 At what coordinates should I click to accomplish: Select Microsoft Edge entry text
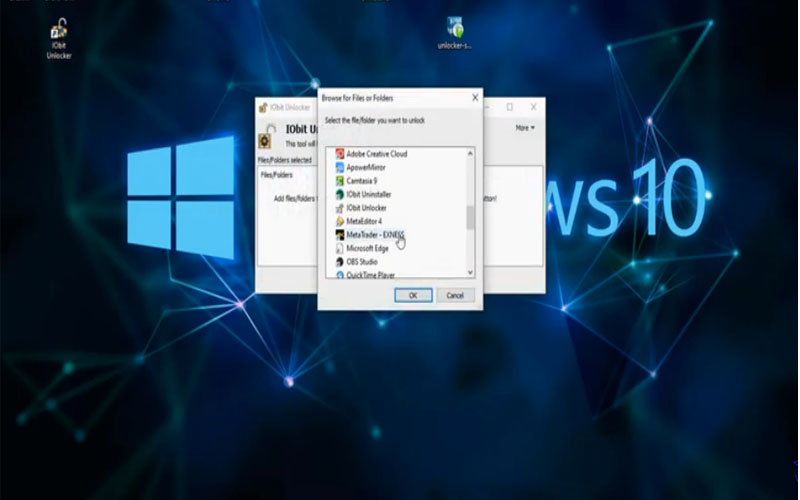click(367, 248)
